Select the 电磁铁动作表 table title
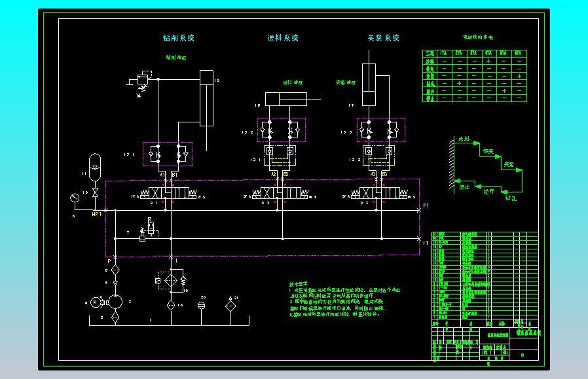 [478, 37]
